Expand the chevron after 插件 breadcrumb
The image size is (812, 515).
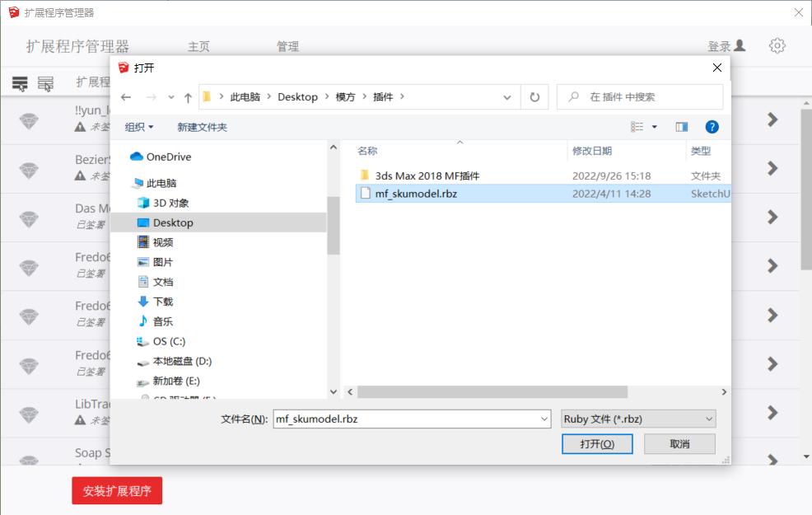point(403,96)
